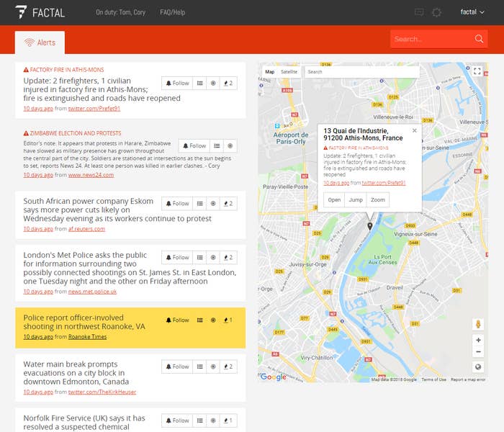504x432 pixels.
Task: Click pin count icon on Eskom alert
Action: (x=228, y=204)
